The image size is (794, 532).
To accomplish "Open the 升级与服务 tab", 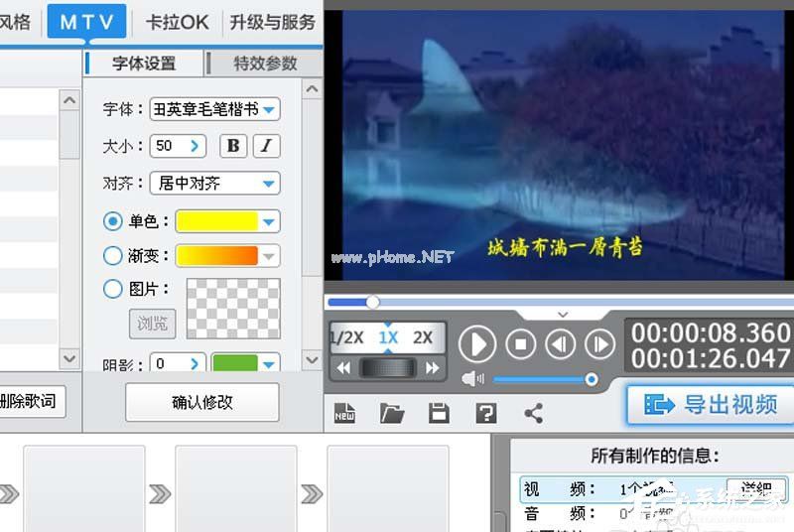I will [272, 22].
